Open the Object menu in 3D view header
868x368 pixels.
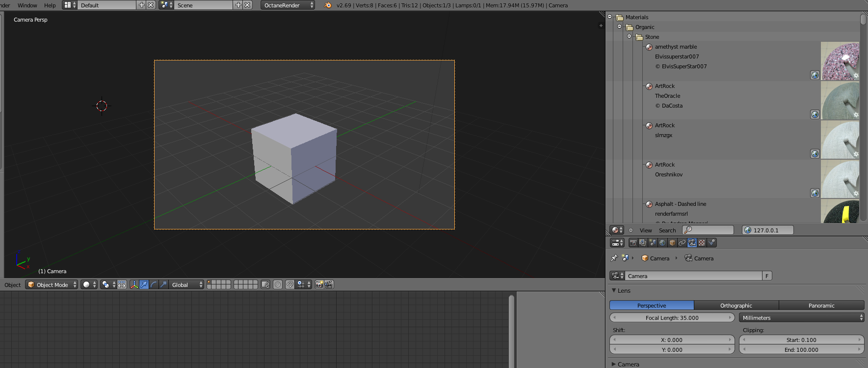tap(13, 284)
